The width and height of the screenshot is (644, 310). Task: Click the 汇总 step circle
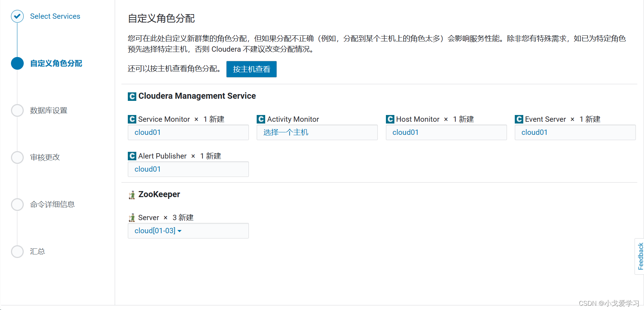[x=17, y=252]
